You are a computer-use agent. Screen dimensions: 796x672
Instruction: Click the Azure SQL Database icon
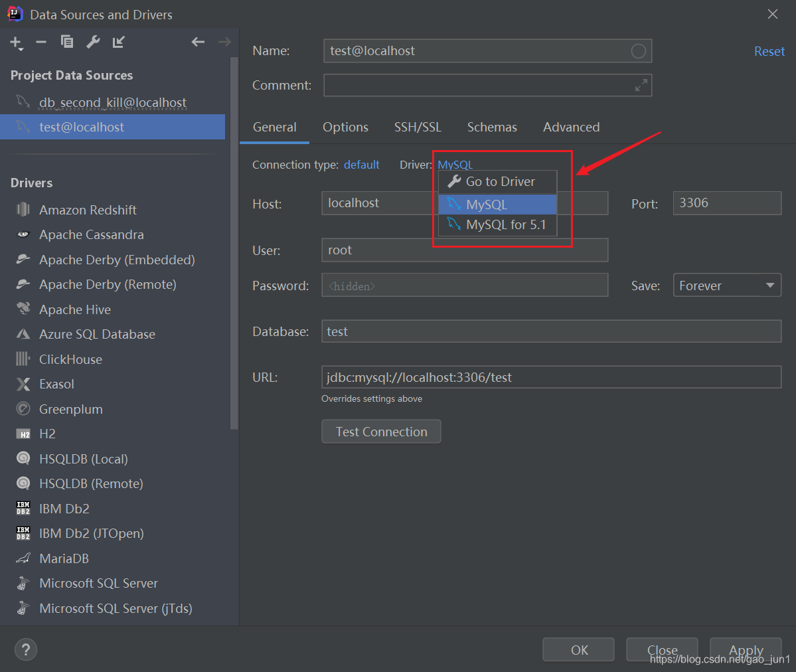pyautogui.click(x=23, y=334)
